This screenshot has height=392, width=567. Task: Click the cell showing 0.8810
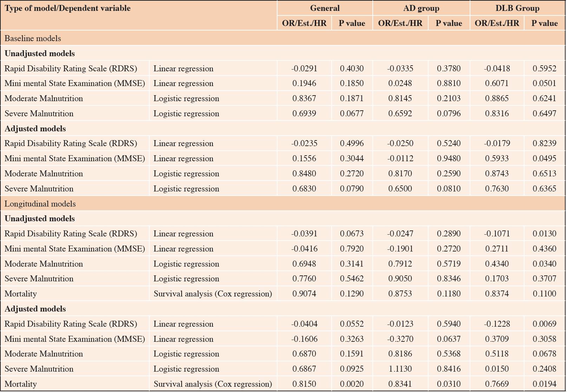[x=449, y=84]
